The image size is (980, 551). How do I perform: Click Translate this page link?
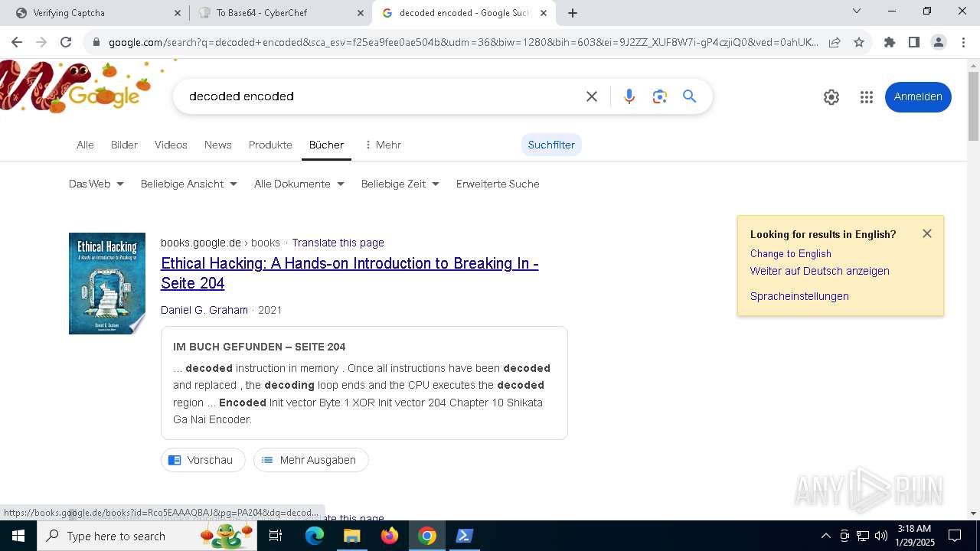click(338, 243)
